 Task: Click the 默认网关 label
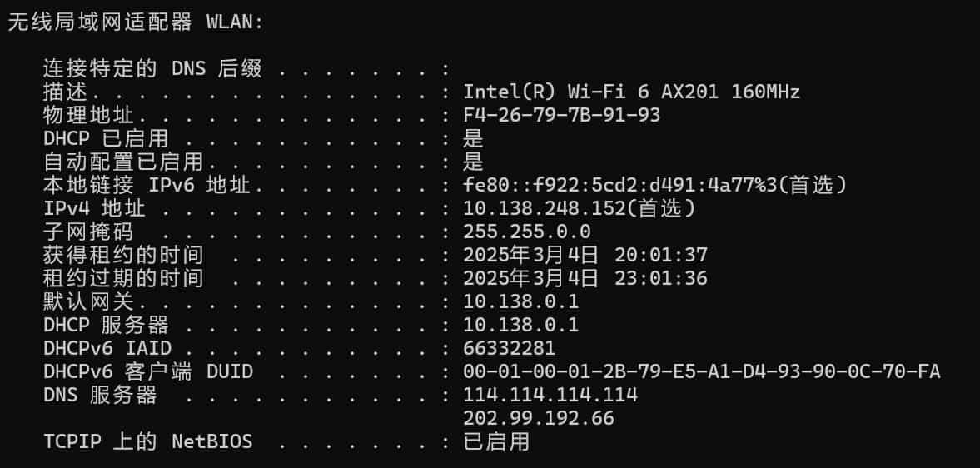click(x=88, y=301)
